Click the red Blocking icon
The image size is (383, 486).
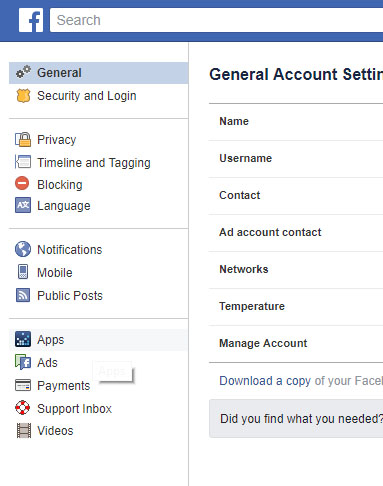[x=22, y=183]
